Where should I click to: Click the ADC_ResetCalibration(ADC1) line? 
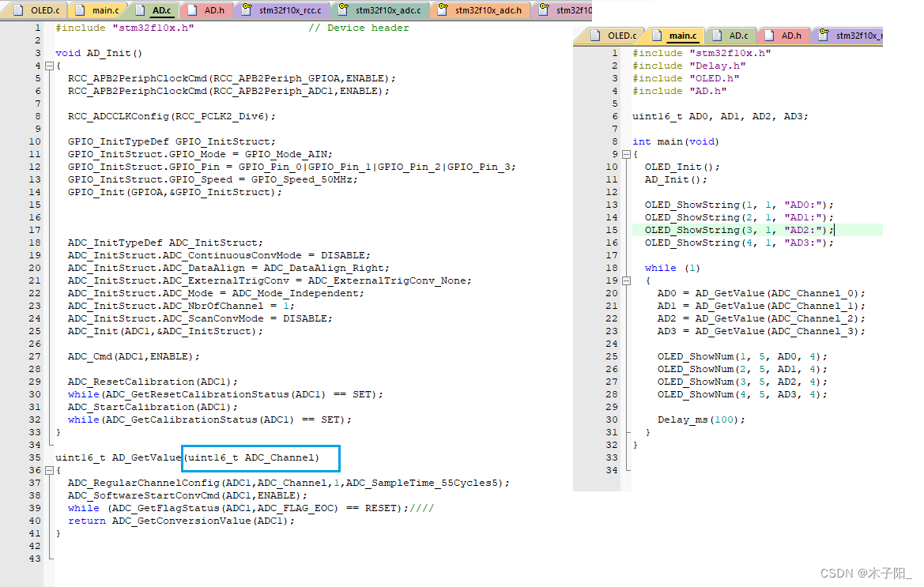(153, 382)
